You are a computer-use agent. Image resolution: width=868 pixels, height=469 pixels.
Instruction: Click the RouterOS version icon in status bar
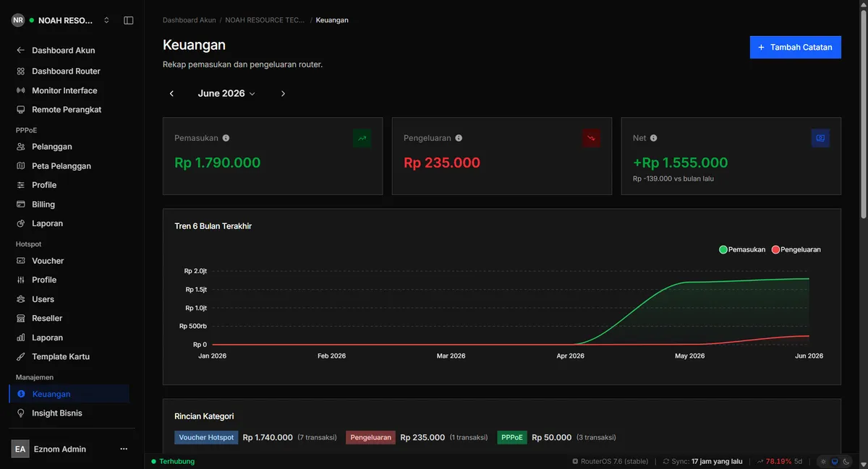pos(575,461)
